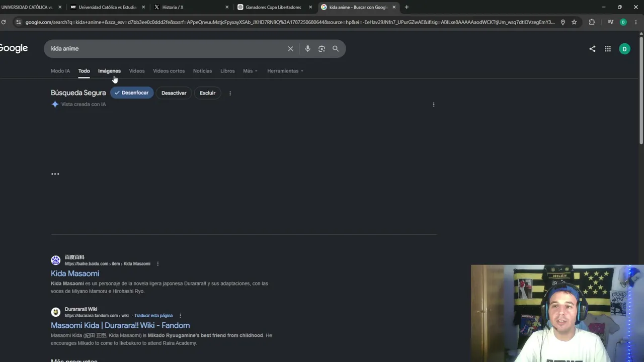The width and height of the screenshot is (644, 362).
Task: Click the share icon on Google header
Action: coord(592,49)
